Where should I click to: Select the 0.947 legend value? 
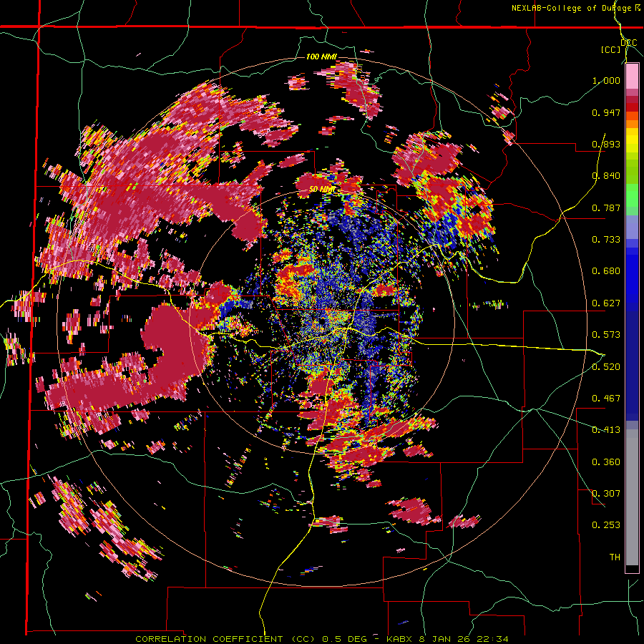coord(606,112)
